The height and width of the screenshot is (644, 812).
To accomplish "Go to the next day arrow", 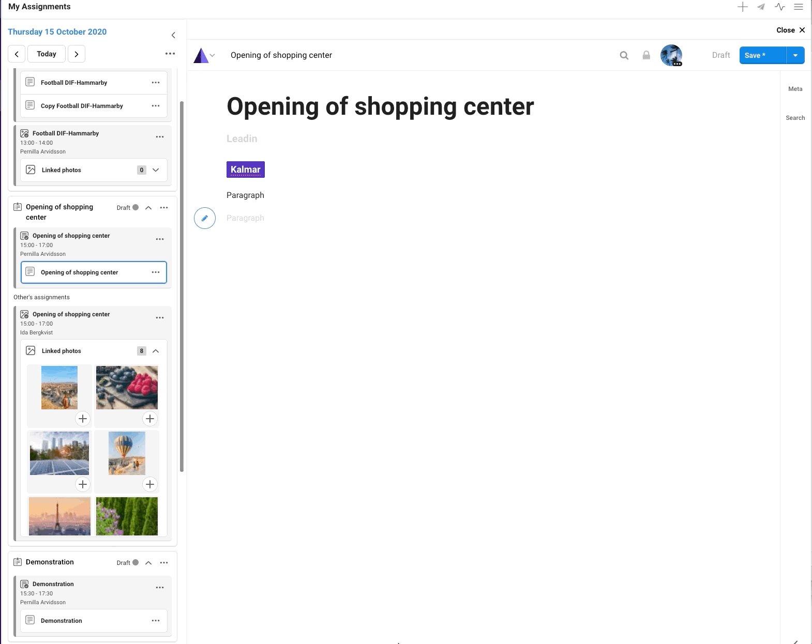I will pyautogui.click(x=77, y=54).
